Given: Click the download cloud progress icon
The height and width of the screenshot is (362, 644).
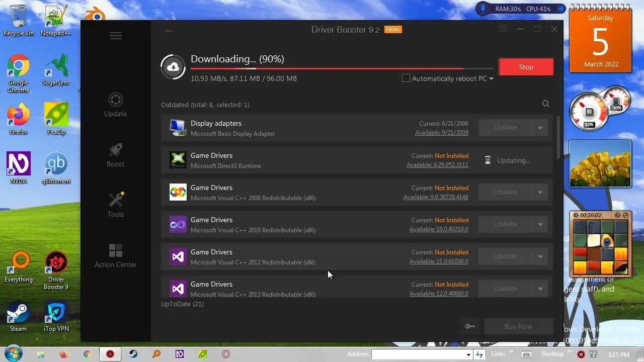Looking at the screenshot, I should (x=173, y=67).
